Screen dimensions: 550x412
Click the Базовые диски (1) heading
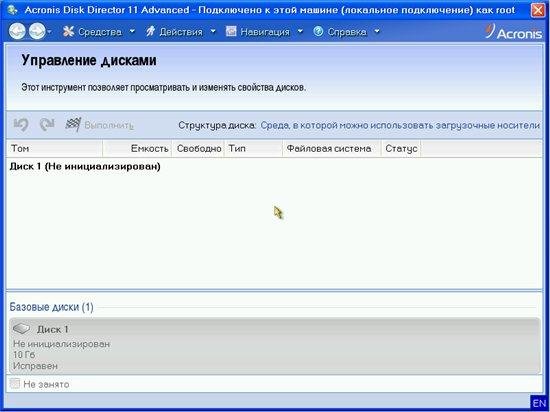51,307
